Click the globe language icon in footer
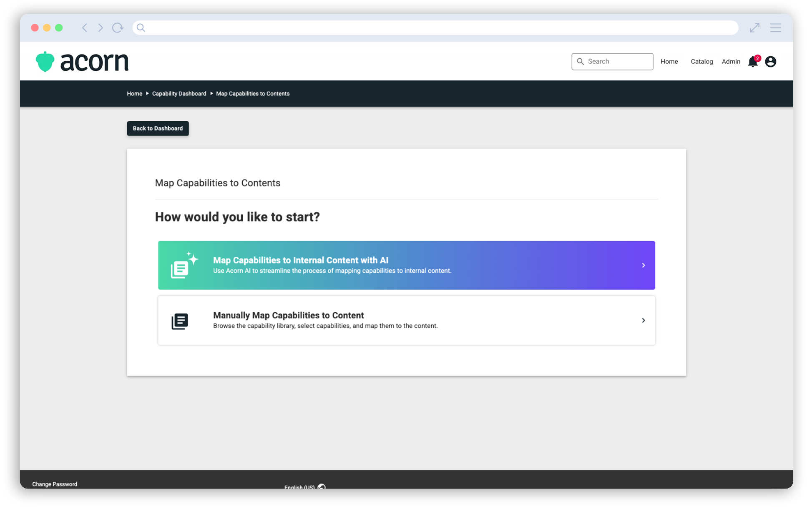 tap(322, 486)
